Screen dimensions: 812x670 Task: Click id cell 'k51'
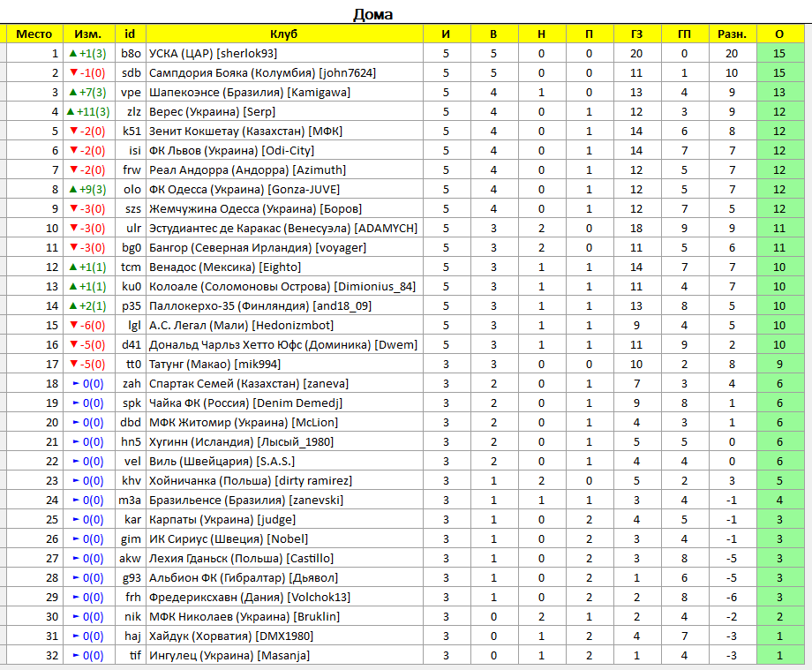[132, 131]
